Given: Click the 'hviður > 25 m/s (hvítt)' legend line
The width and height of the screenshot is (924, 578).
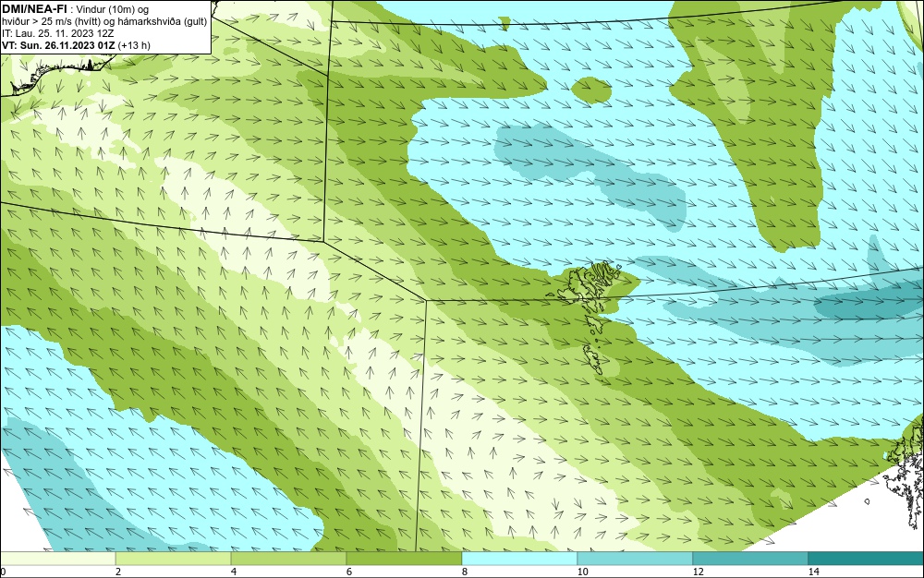Looking at the screenshot, I should [x=104, y=21].
